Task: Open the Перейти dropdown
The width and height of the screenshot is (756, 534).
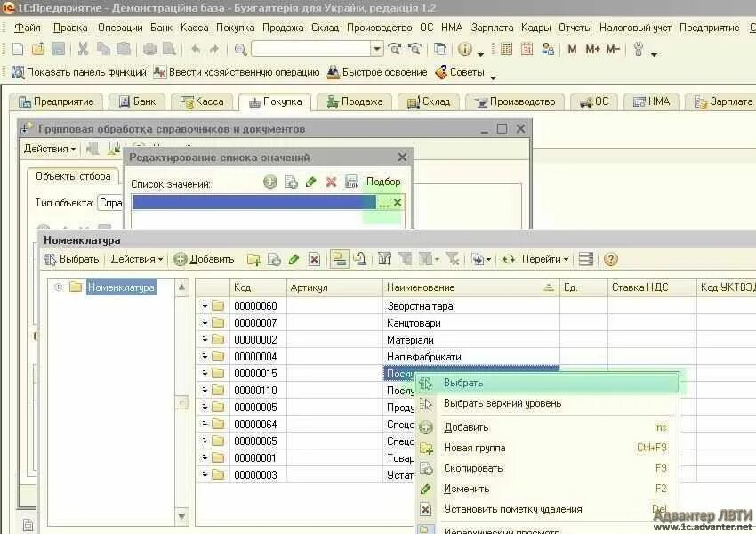Action: 545,260
